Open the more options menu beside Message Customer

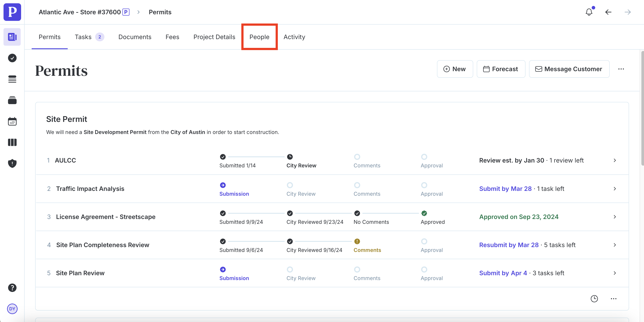621,69
